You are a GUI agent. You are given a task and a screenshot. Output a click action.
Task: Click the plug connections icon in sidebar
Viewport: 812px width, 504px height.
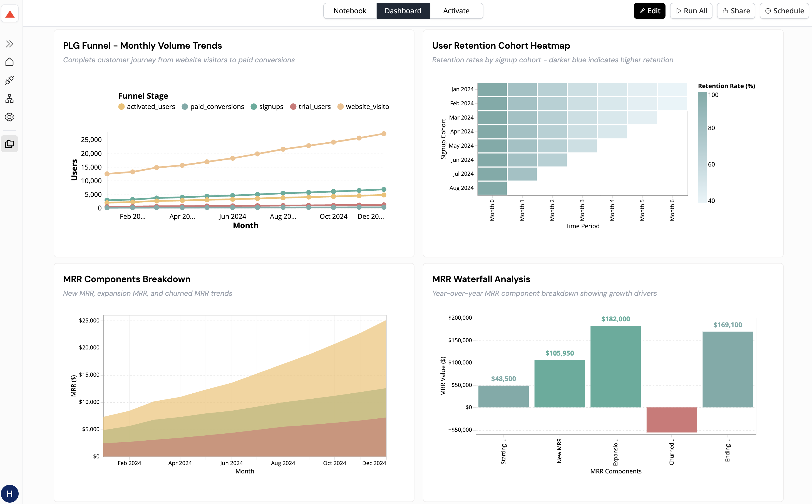click(x=9, y=80)
